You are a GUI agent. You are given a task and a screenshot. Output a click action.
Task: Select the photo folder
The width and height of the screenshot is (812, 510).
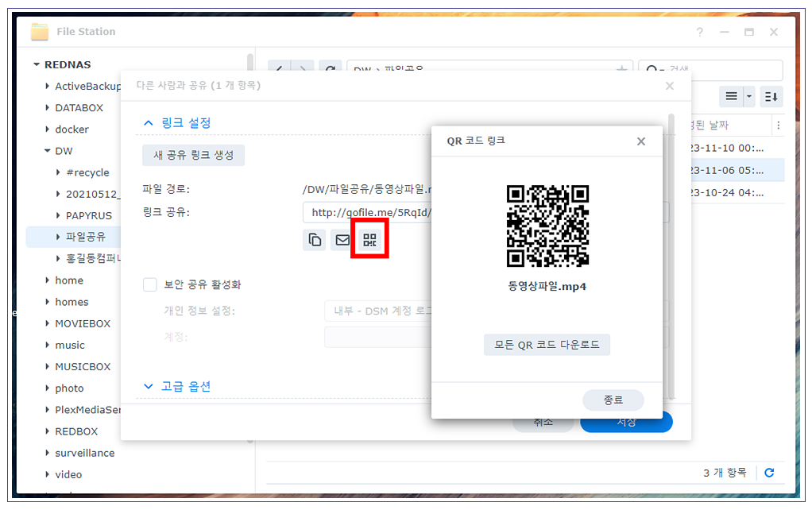coord(69,388)
